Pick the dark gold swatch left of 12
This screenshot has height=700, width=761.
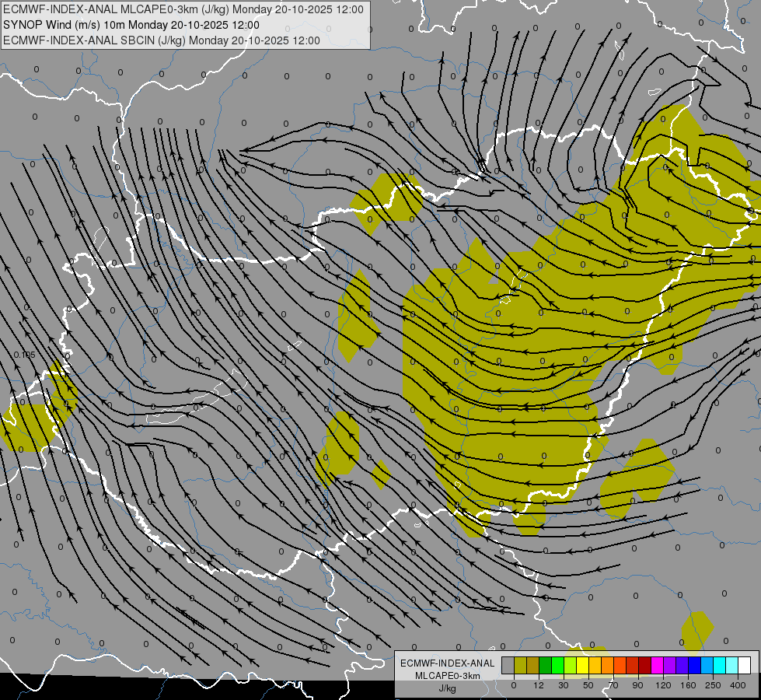point(533,665)
